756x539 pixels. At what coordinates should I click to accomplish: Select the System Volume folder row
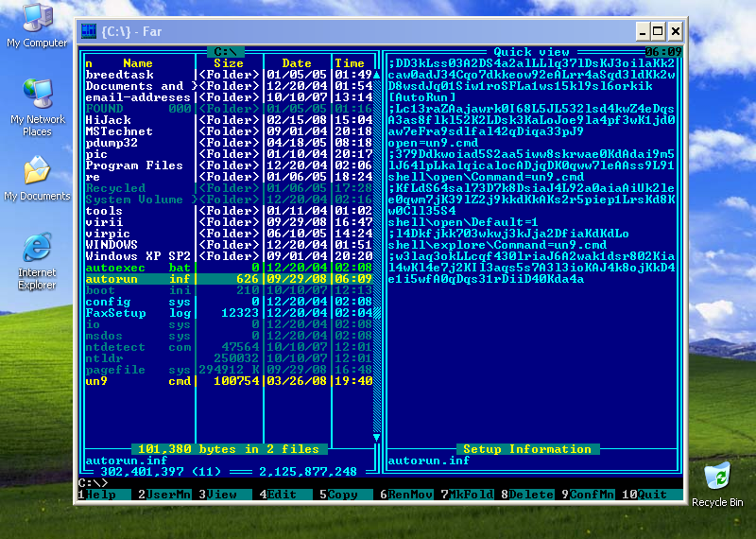coord(229,200)
